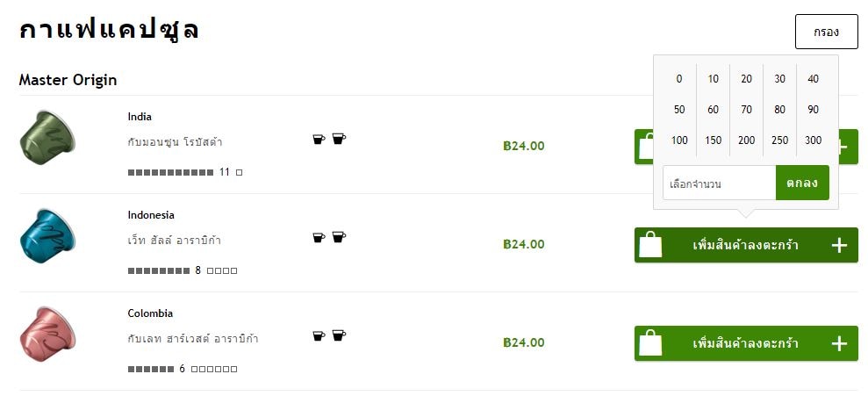This screenshot has height=403, width=868.
Task: Pick quantity 300 in the quantity popup
Action: tap(813, 140)
